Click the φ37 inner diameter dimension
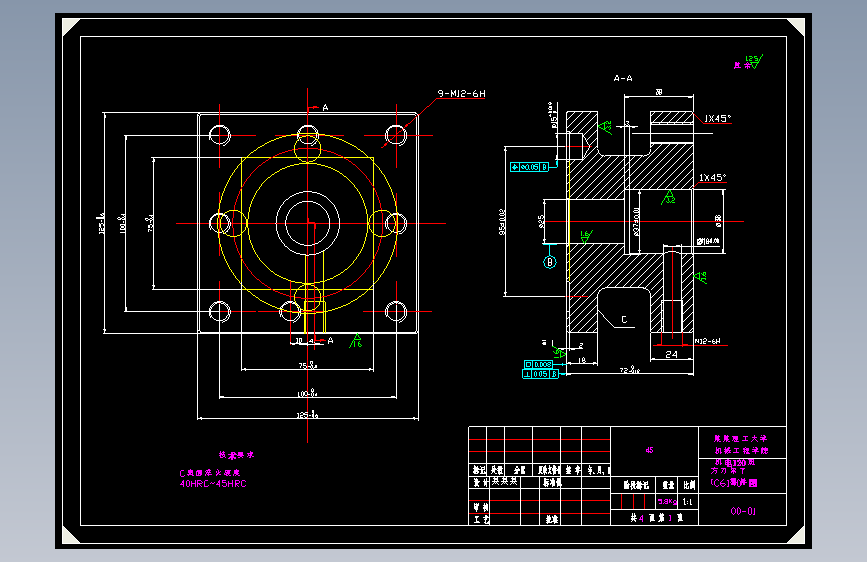 click(636, 222)
